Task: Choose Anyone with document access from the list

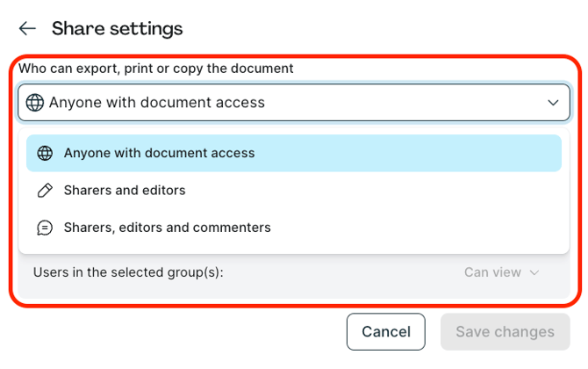Action: tap(159, 153)
